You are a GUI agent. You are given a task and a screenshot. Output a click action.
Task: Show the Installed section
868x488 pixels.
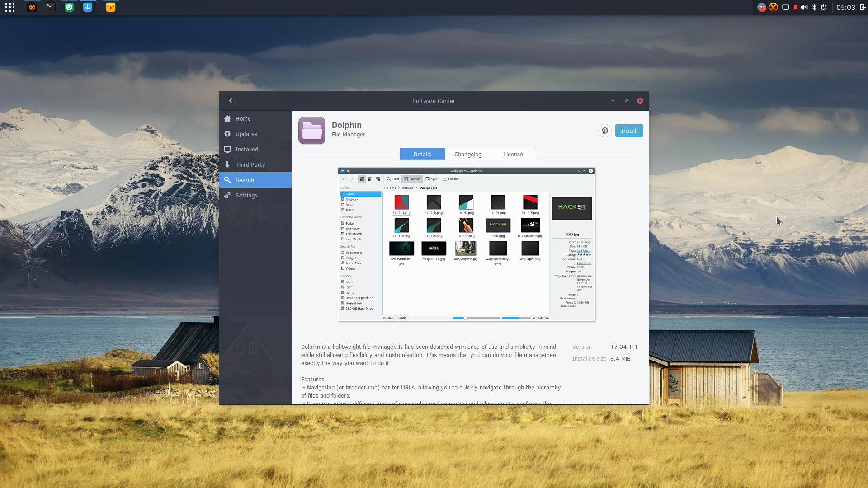click(x=255, y=149)
